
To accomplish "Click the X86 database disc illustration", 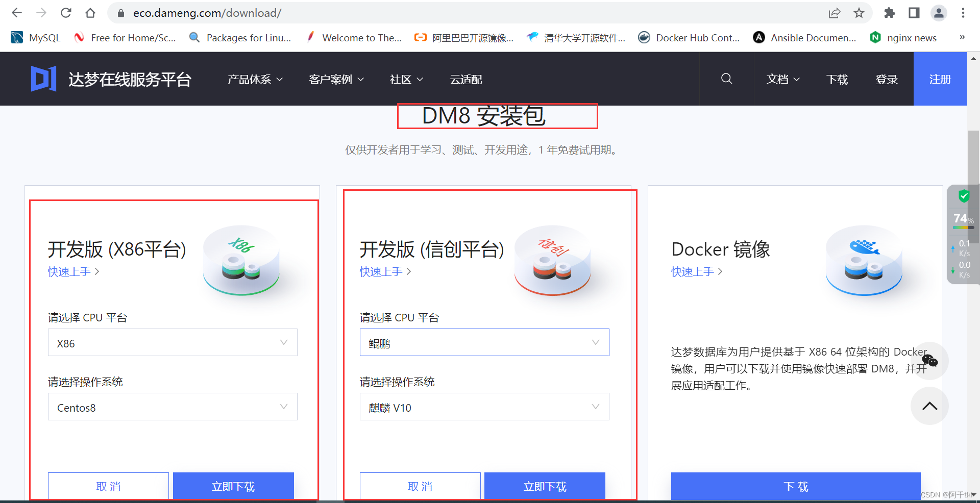I will [x=241, y=260].
